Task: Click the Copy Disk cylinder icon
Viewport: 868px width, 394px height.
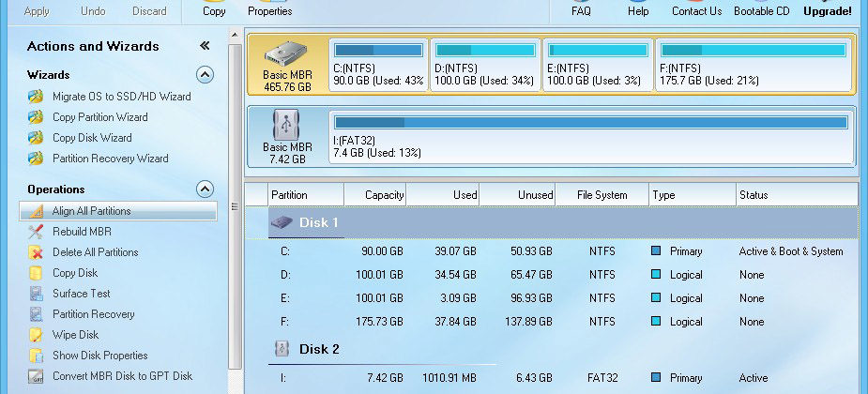Action: [36, 273]
